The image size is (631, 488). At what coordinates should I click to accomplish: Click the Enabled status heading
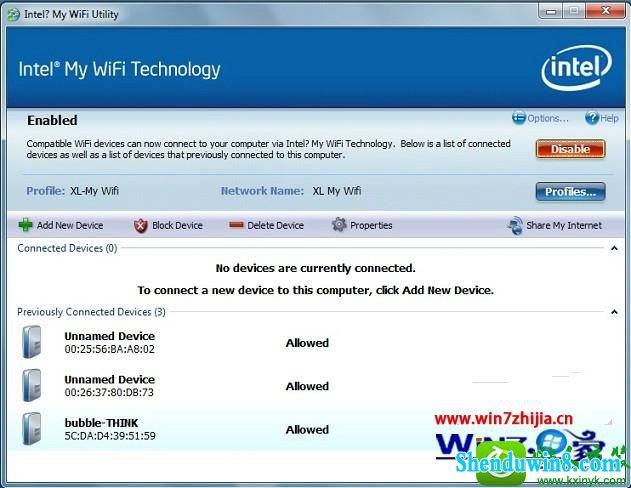52,120
